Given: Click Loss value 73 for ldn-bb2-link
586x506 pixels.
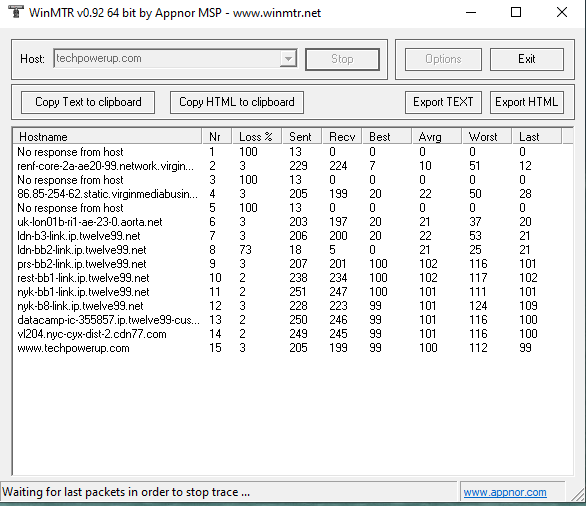Looking at the screenshot, I should point(246,250).
